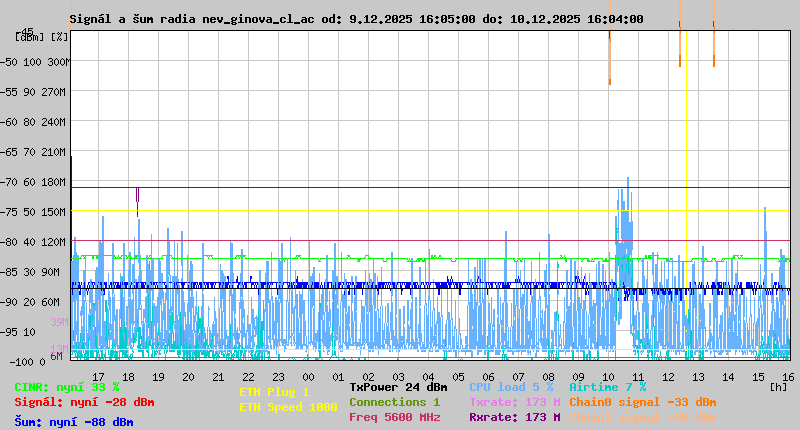The width and height of the screenshot is (800, 430).
Task: Click the Connections 1 legend label
Action: pyautogui.click(x=394, y=402)
